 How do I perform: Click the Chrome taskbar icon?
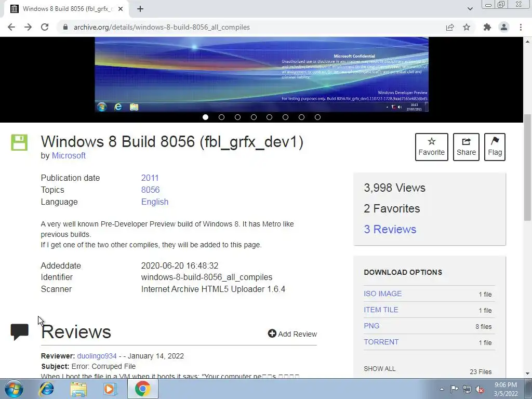coord(142,389)
